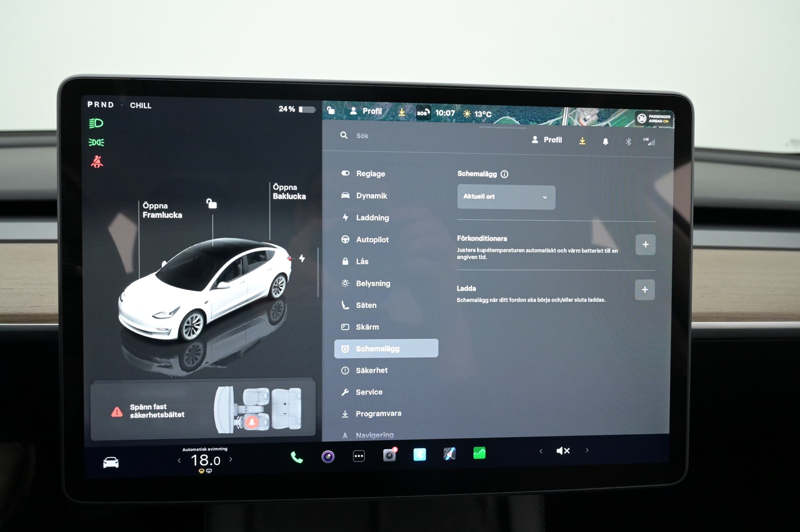
Task: Open notifications bell icon
Action: point(605,141)
